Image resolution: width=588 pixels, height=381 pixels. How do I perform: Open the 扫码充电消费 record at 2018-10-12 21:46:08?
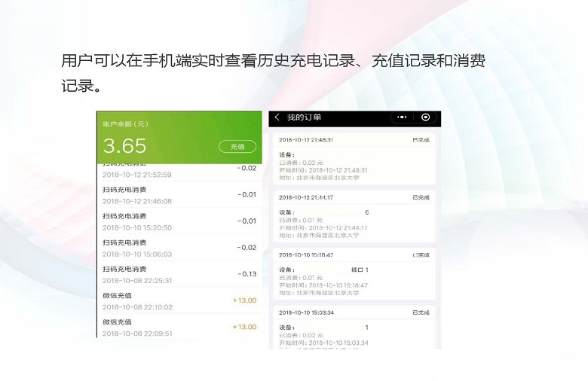click(179, 195)
